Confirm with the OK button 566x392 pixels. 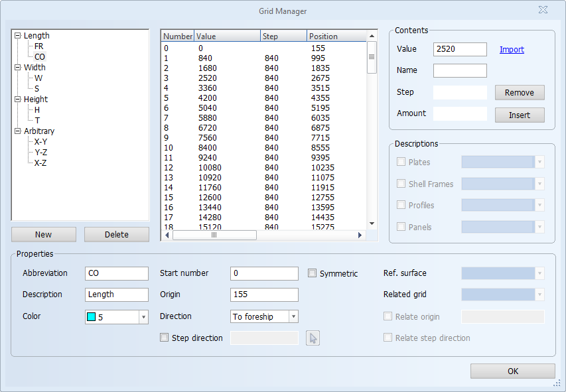(512, 371)
